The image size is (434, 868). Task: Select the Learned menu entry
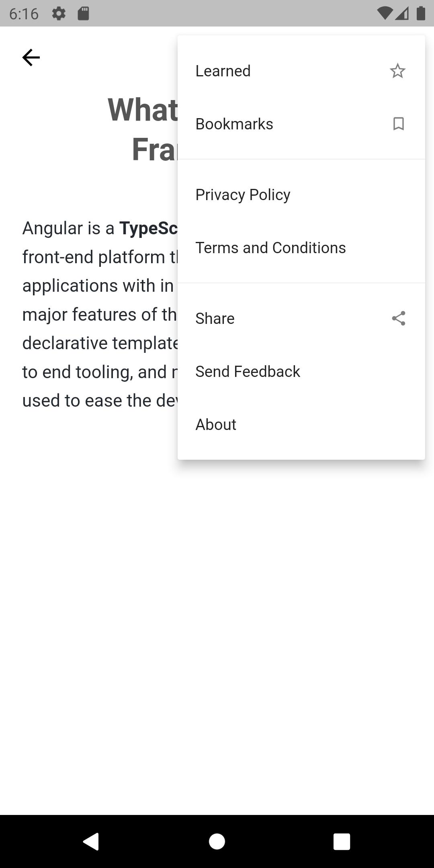(x=301, y=71)
